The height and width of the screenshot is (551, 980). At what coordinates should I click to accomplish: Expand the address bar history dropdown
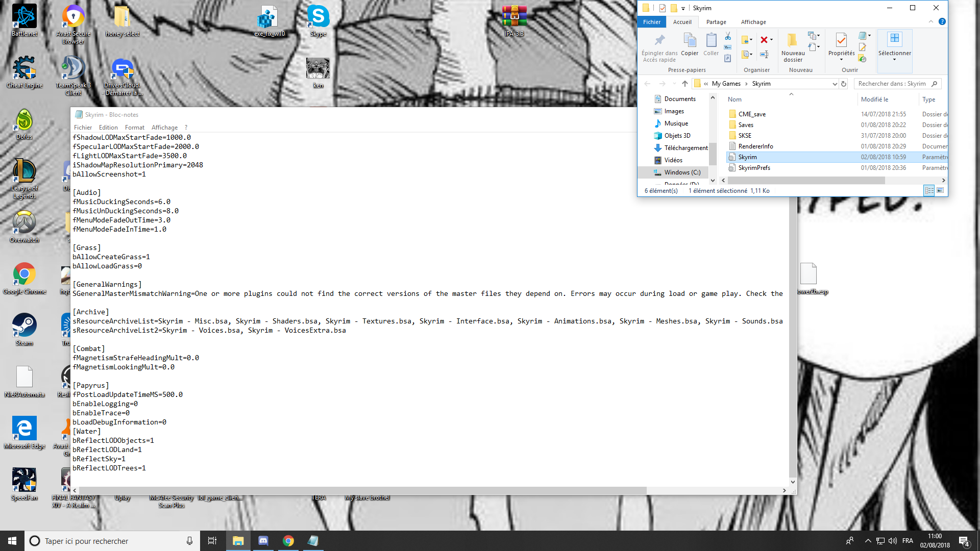coord(835,84)
